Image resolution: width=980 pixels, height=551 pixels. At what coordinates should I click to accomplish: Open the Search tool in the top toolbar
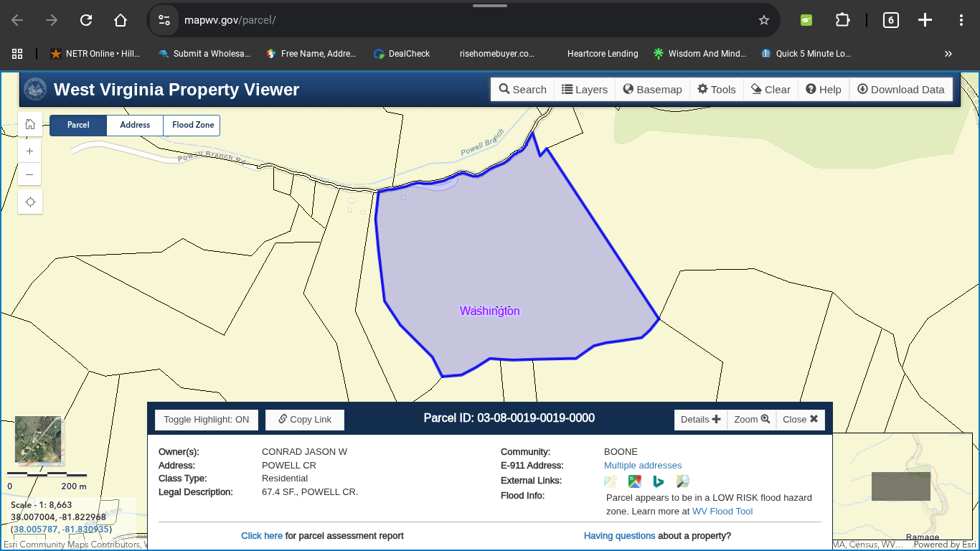pos(522,89)
